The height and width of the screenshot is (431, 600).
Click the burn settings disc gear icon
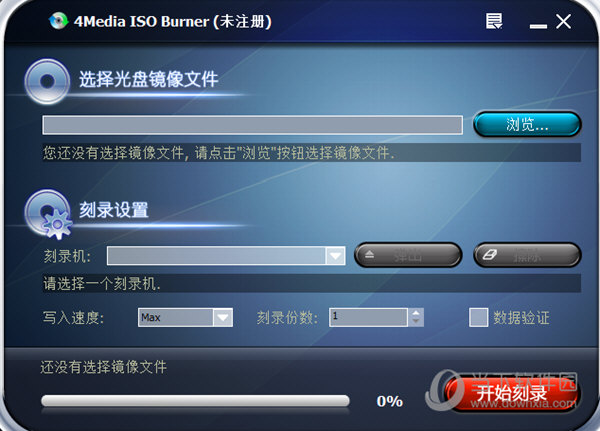[x=48, y=214]
